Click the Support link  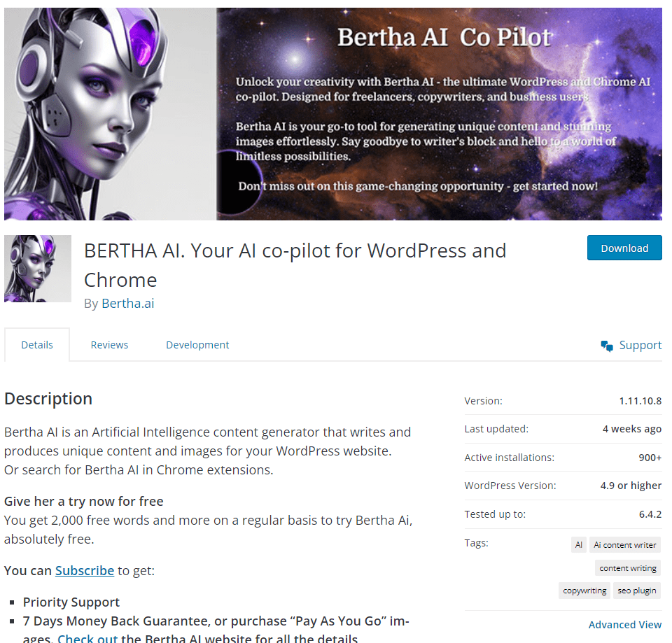pyautogui.click(x=640, y=345)
